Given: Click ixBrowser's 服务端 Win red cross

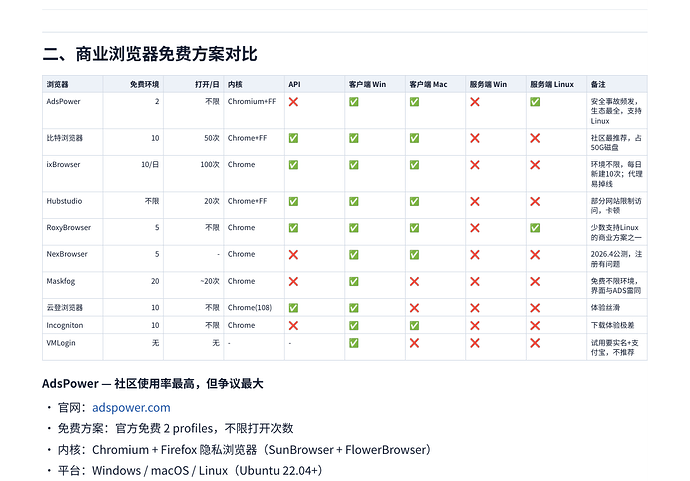Looking at the screenshot, I should [475, 165].
